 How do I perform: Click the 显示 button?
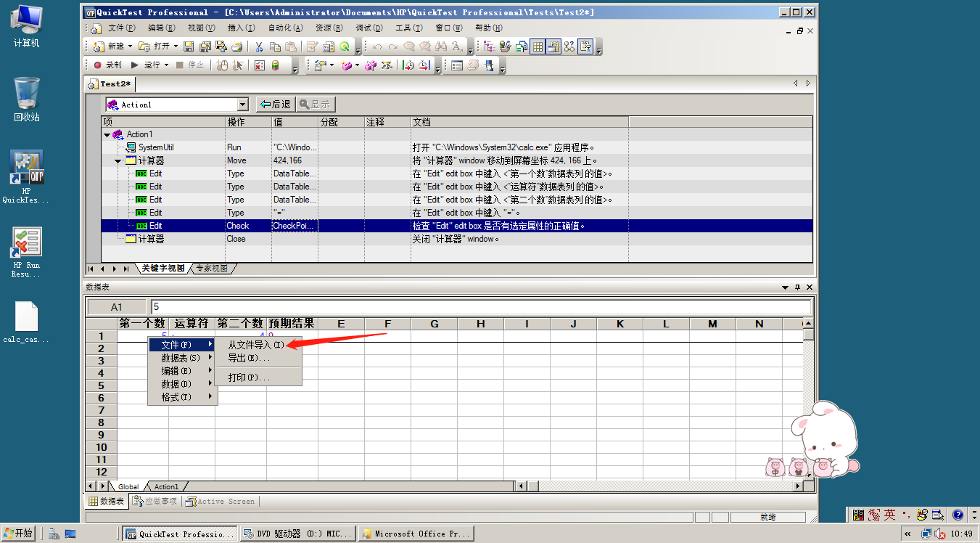click(316, 105)
